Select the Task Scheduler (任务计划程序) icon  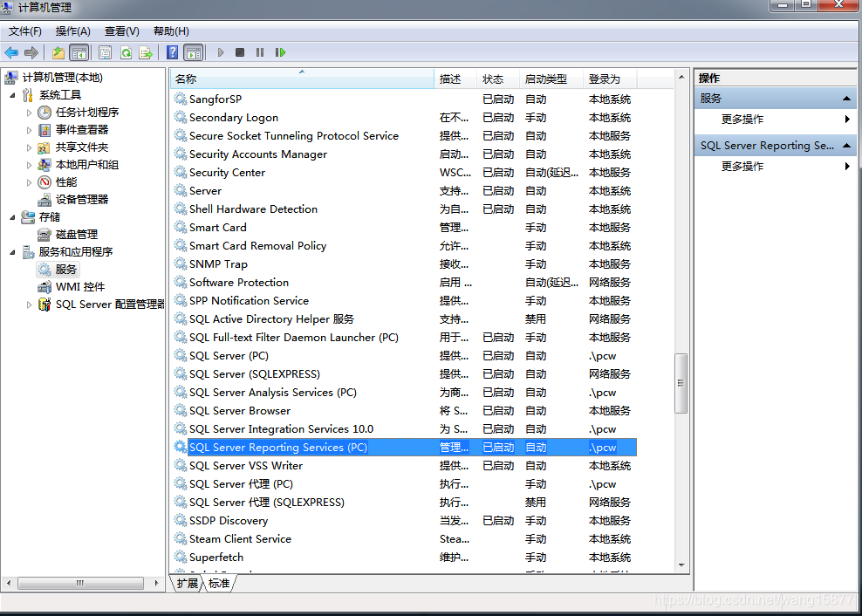coord(44,113)
